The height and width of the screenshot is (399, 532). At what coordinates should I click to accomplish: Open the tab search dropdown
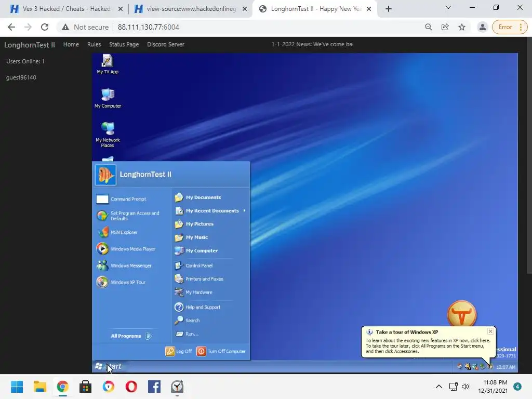click(x=448, y=7)
